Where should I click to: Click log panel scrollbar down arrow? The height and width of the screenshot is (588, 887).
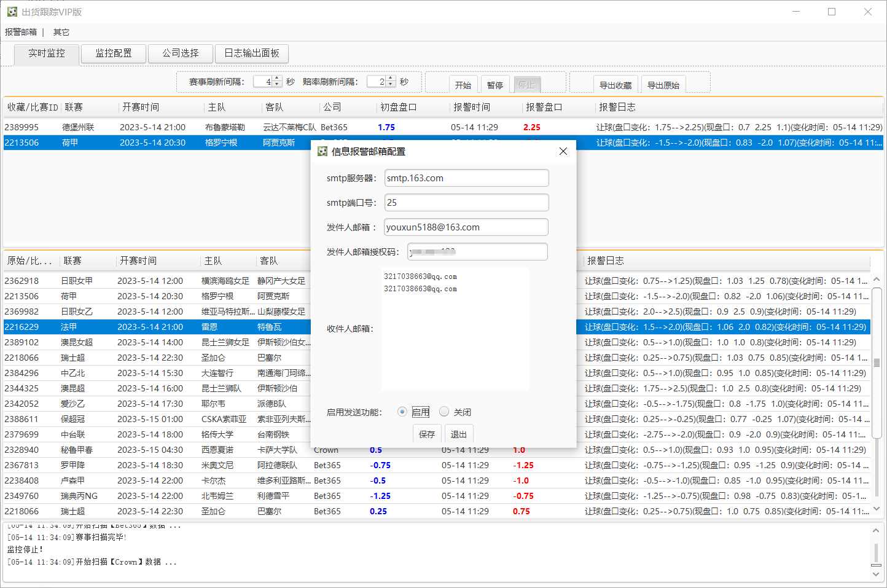click(876, 574)
